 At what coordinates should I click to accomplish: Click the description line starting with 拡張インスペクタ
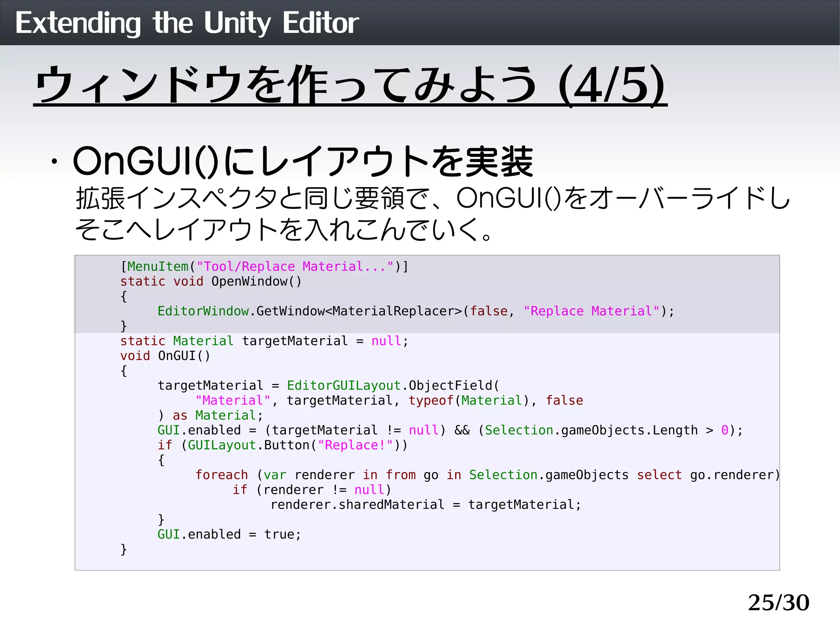pos(433,198)
